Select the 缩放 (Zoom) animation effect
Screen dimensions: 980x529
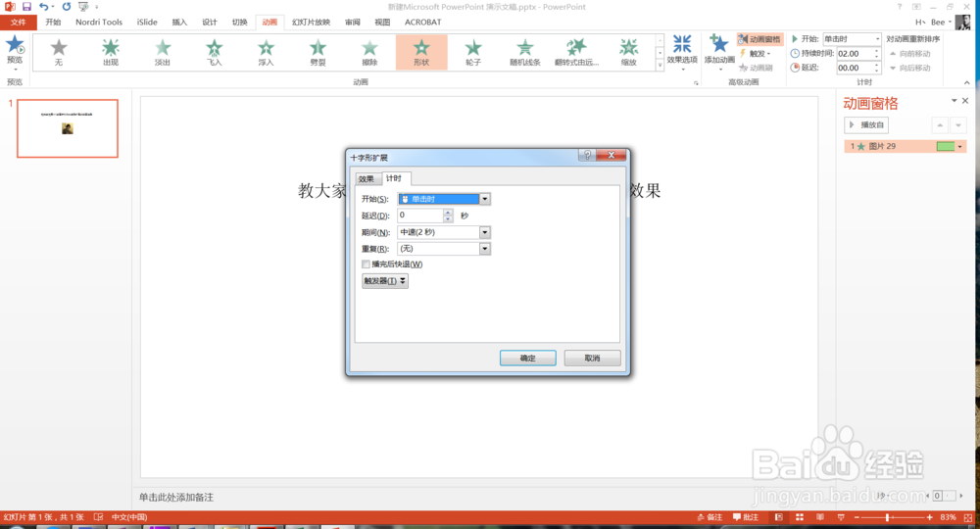628,52
